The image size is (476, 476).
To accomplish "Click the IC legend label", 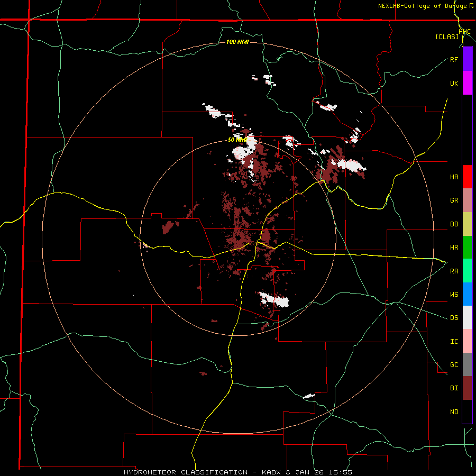I will tap(454, 342).
